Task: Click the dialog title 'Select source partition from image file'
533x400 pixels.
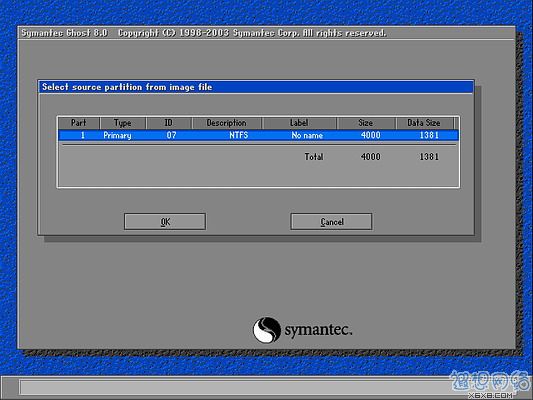Action: tap(127, 87)
